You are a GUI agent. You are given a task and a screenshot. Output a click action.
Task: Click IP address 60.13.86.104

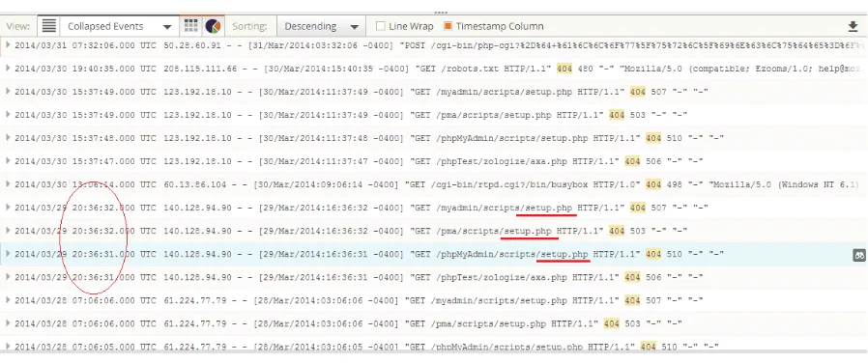click(195, 184)
